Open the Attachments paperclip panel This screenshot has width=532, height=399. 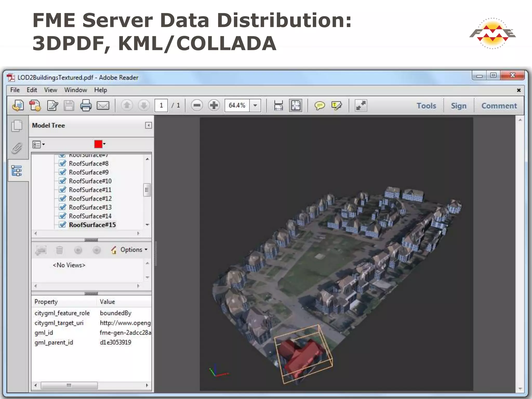(17, 148)
